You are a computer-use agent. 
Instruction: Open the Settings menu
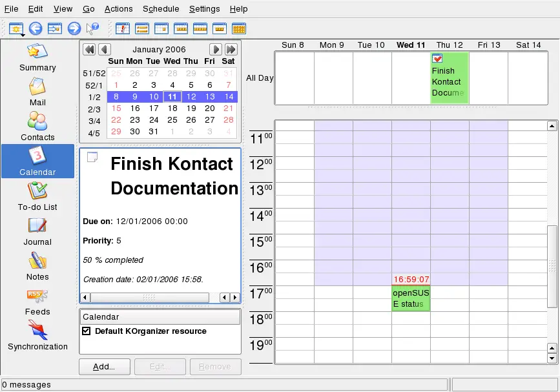pyautogui.click(x=204, y=9)
